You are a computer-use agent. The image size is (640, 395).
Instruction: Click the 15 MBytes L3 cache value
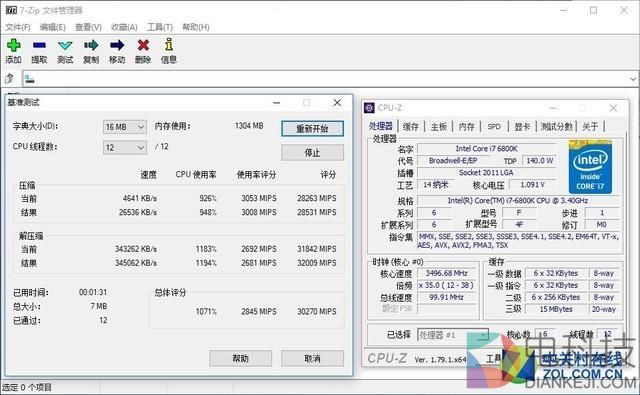(x=556, y=309)
